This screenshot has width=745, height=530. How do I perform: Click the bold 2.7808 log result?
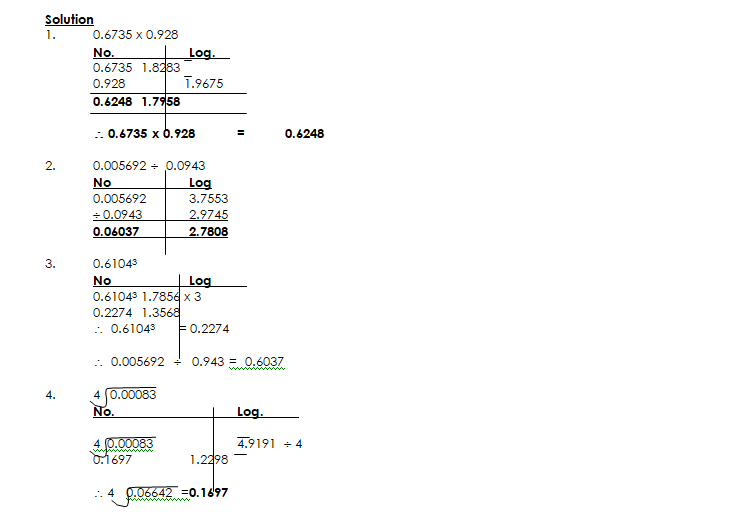pos(208,232)
